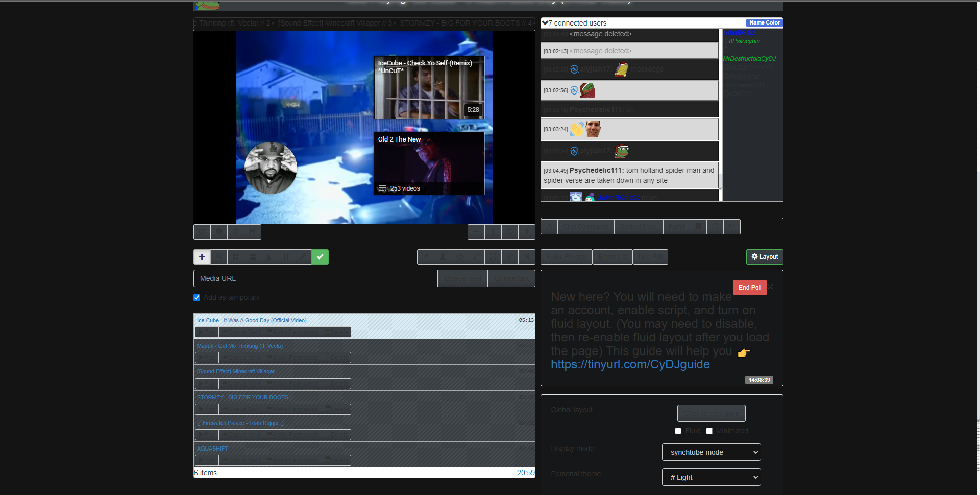980x495 pixels.
Task: Click the grid view icon in playlist toolbar
Action: pos(236,257)
